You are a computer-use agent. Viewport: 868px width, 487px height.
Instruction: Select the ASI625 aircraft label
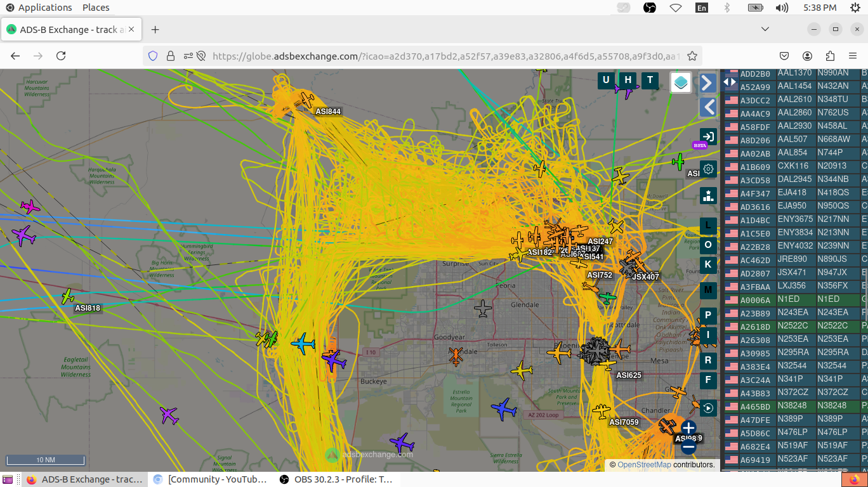[x=629, y=375]
